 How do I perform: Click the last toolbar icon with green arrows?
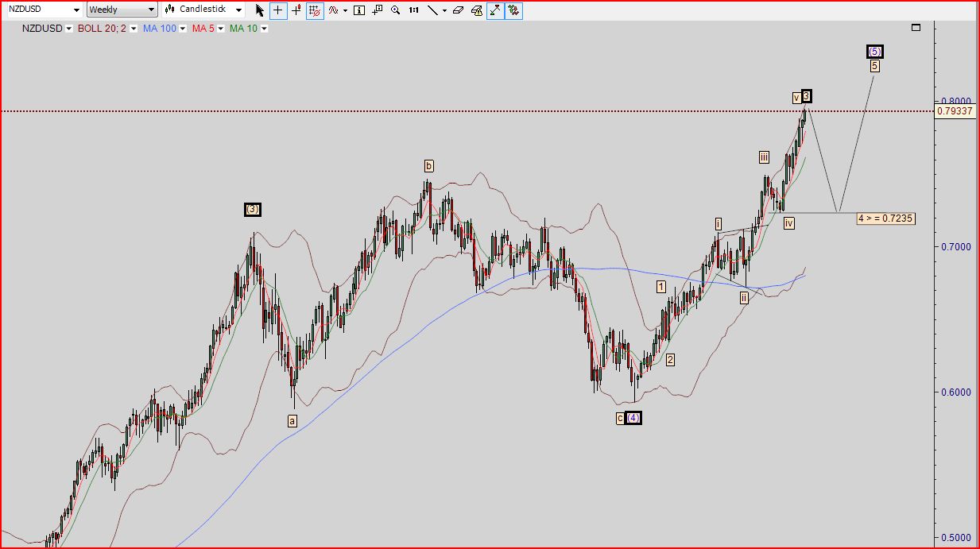(x=513, y=10)
